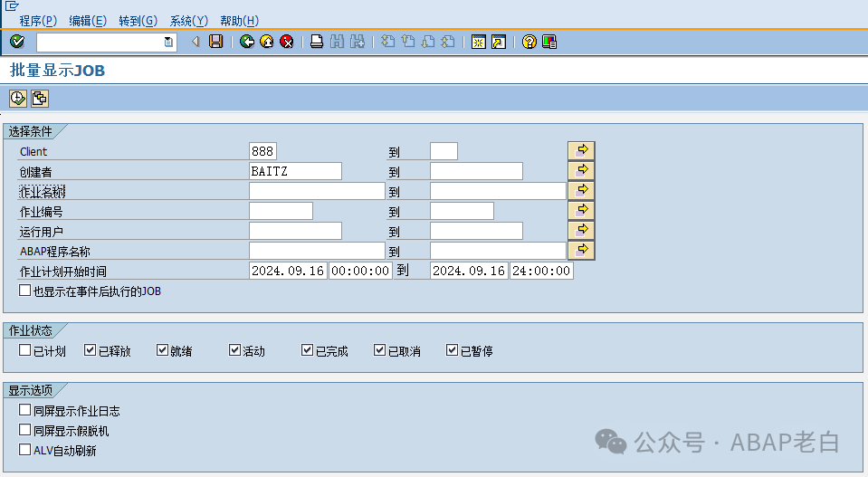Enable ALV自动刷新 checkbox
This screenshot has height=477, width=868.
pos(25,449)
